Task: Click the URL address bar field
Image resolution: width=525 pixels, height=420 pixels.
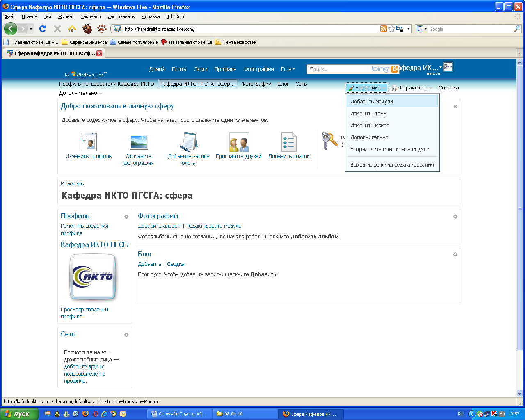Action: tap(251, 29)
